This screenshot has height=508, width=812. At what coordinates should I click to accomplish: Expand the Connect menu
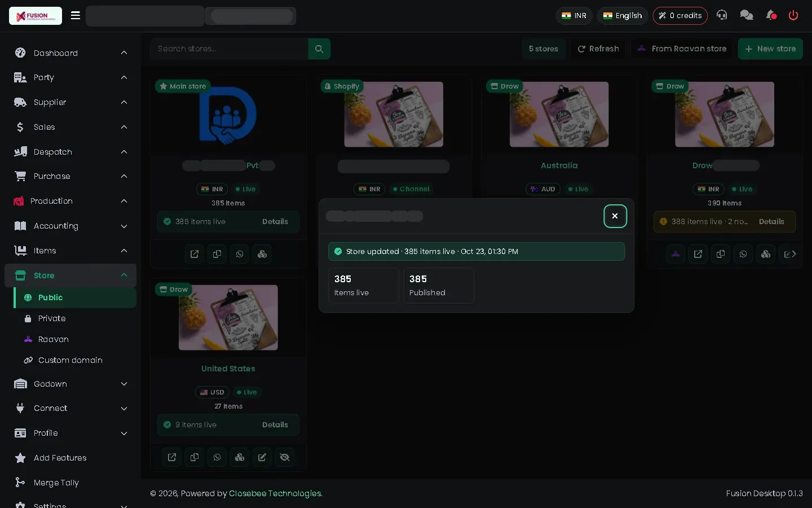point(70,408)
